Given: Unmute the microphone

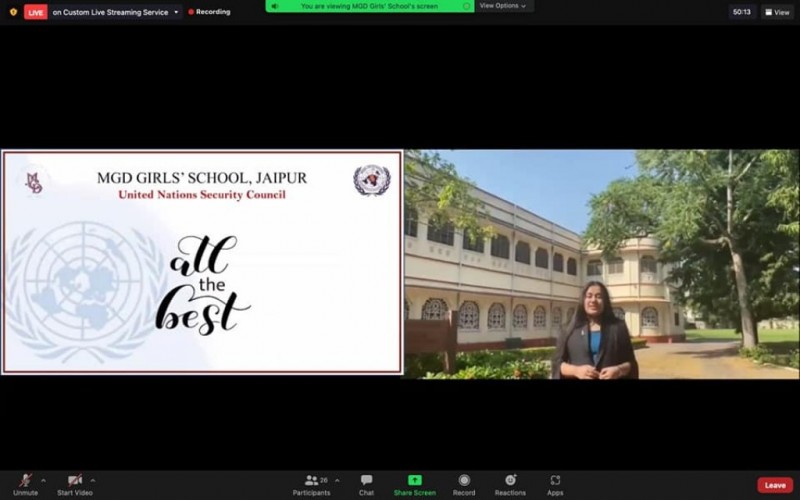Looking at the screenshot, I should [26, 485].
